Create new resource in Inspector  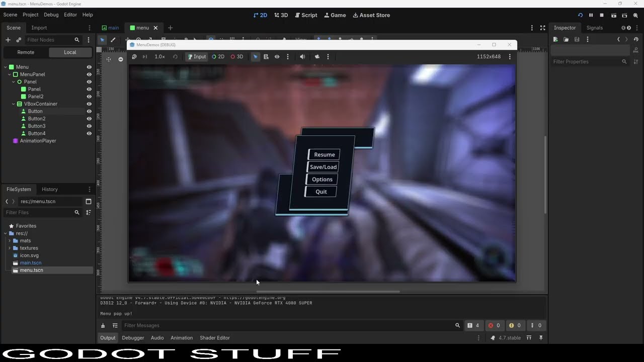[x=555, y=39]
